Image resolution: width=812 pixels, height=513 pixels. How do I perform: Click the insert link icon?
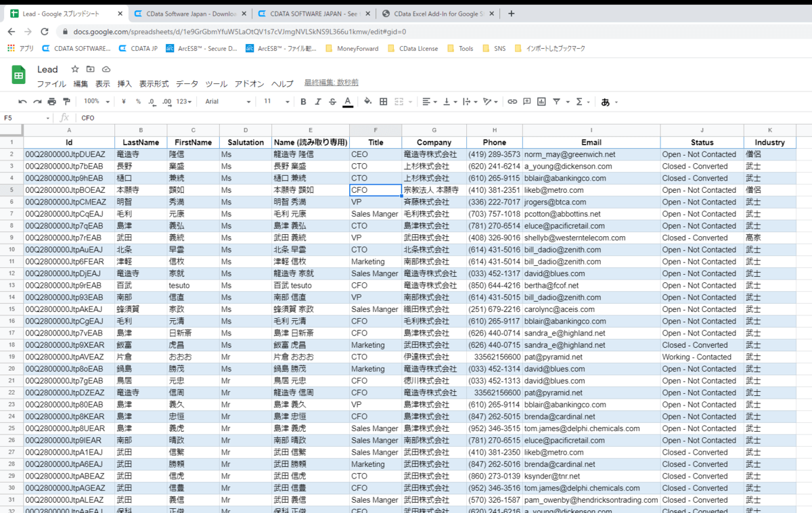(512, 102)
